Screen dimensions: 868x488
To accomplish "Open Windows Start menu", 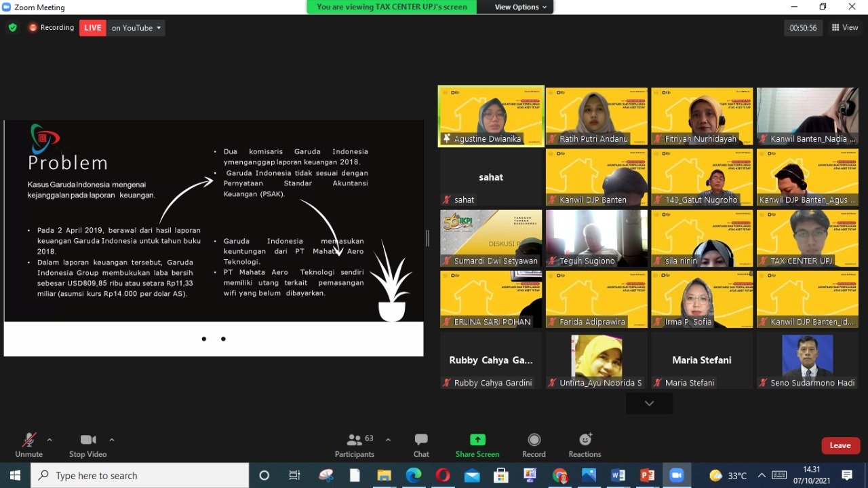I will (x=15, y=475).
